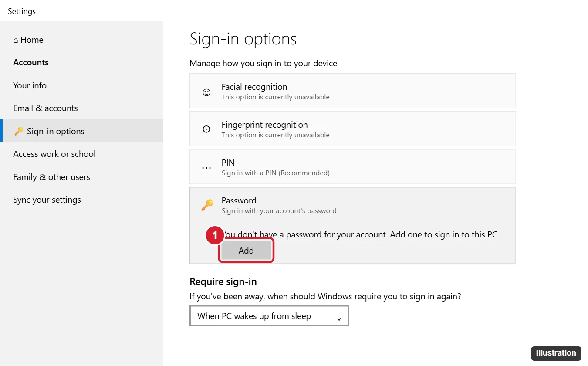Image resolution: width=588 pixels, height=366 pixels.
Task: Click the Sign-in options page title
Action: pyautogui.click(x=243, y=39)
